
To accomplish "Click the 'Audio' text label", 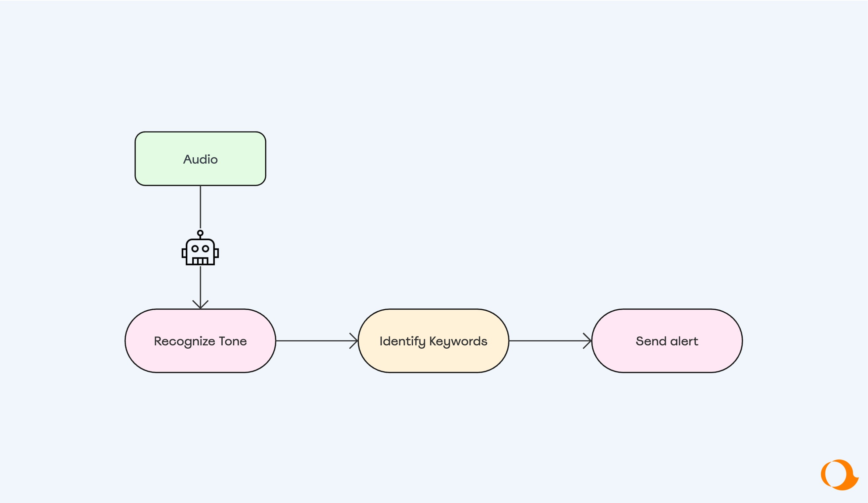I will (x=200, y=159).
